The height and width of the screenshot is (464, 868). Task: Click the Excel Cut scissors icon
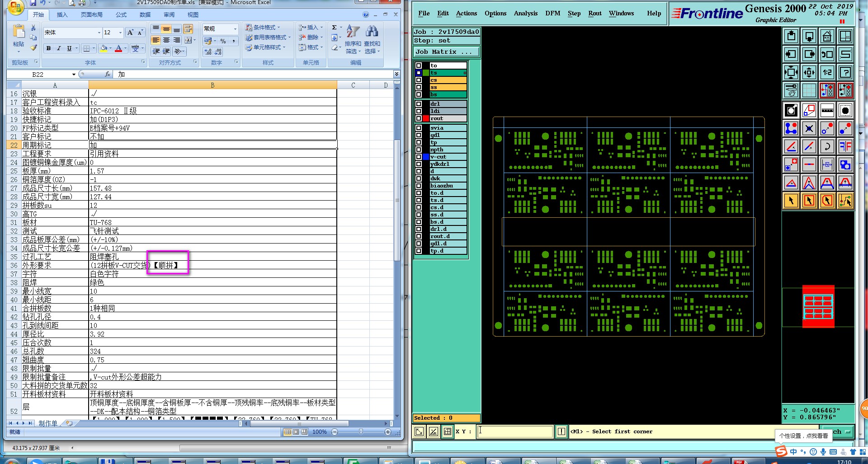[33, 28]
